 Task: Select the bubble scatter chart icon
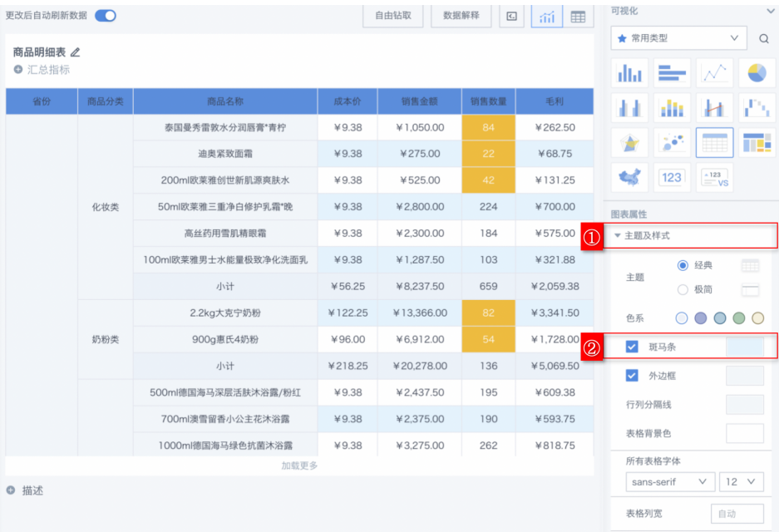(672, 142)
